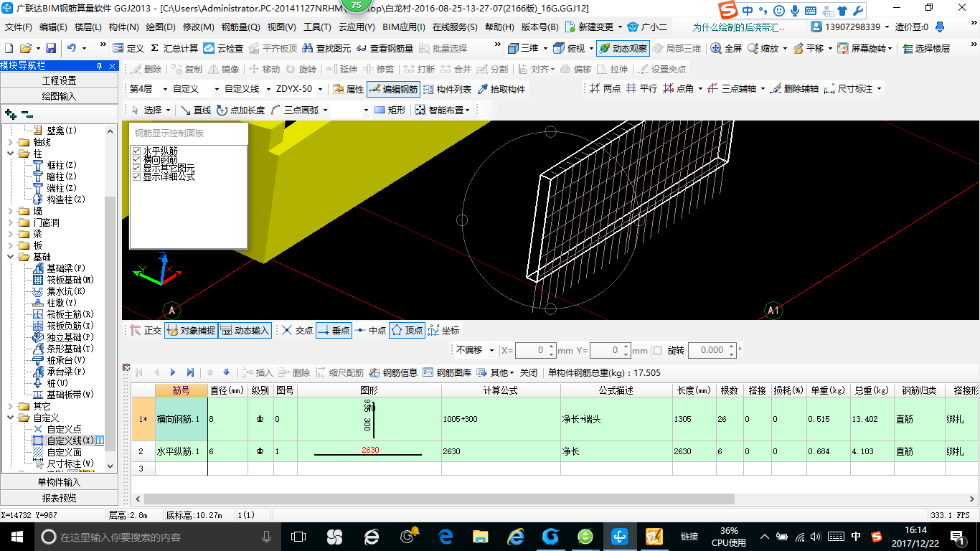
Task: Click the Undo arrow icon
Action: pos(72,48)
